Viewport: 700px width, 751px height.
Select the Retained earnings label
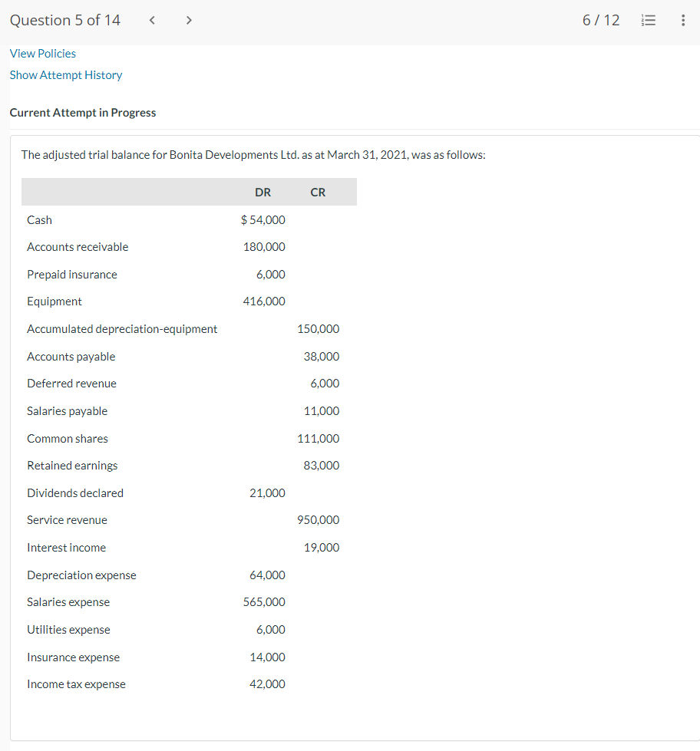(72, 466)
